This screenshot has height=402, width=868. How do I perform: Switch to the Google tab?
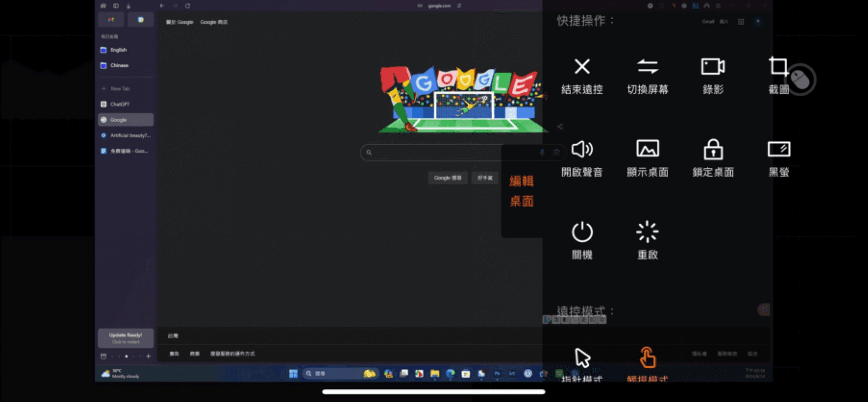click(126, 120)
